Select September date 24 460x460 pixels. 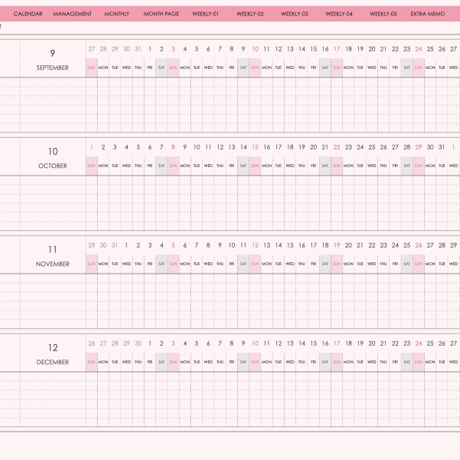click(419, 49)
